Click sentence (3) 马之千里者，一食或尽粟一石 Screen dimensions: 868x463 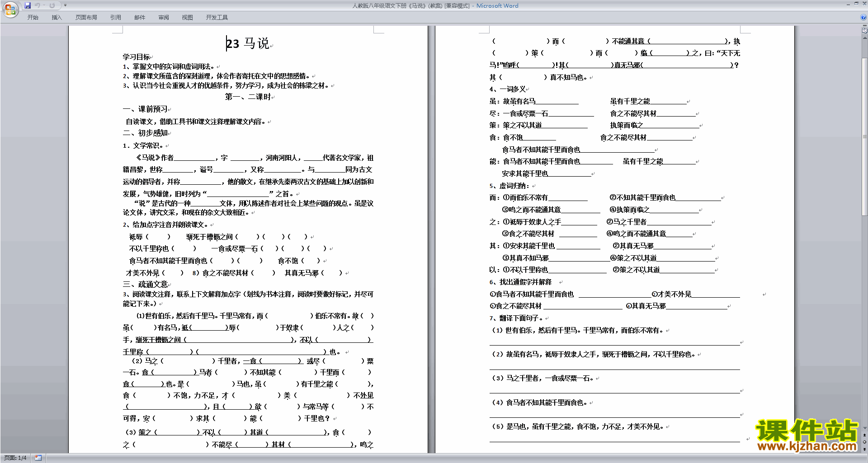(x=543, y=379)
